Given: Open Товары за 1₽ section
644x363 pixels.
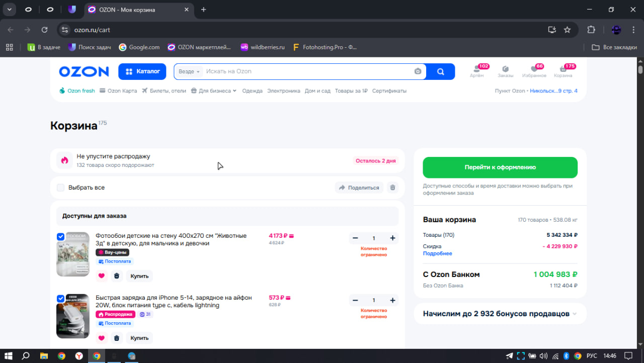Looking at the screenshot, I should click(351, 91).
